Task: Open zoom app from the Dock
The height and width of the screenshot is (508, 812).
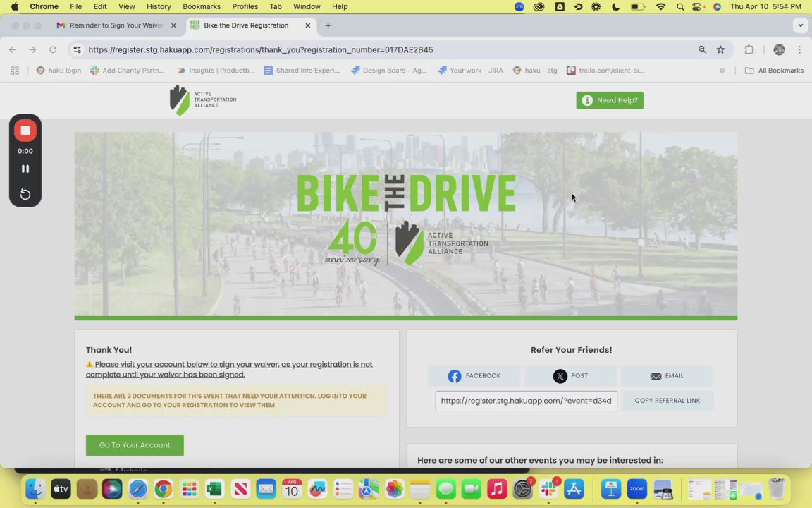Action: pyautogui.click(x=637, y=489)
